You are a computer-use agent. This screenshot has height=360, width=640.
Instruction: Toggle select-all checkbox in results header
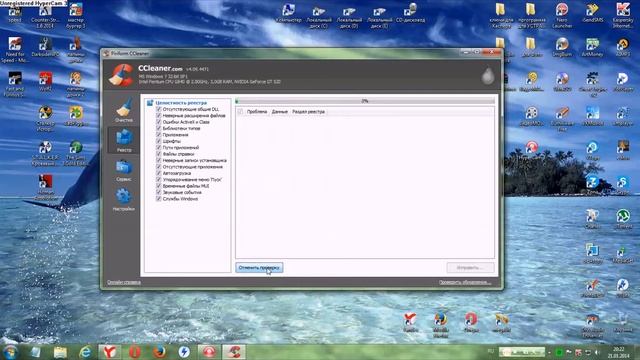[240, 111]
